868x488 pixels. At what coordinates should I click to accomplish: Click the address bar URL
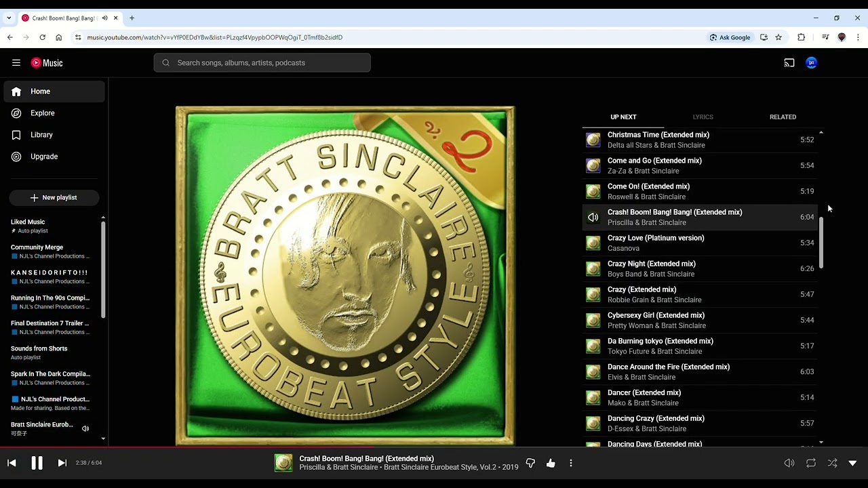click(x=214, y=37)
